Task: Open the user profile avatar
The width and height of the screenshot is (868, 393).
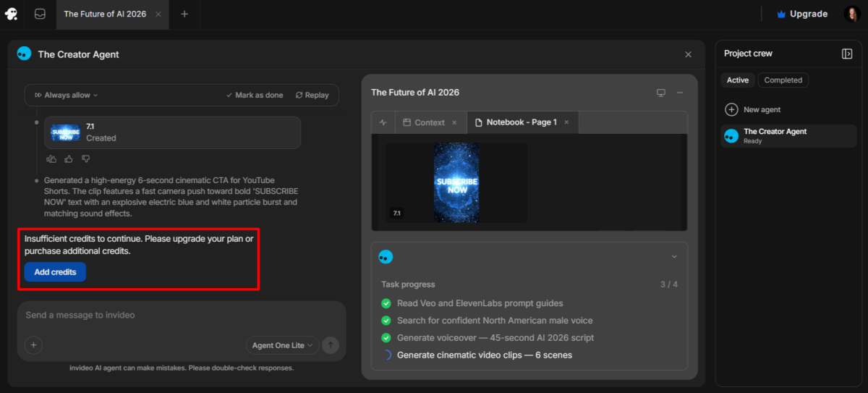Action: tap(851, 14)
